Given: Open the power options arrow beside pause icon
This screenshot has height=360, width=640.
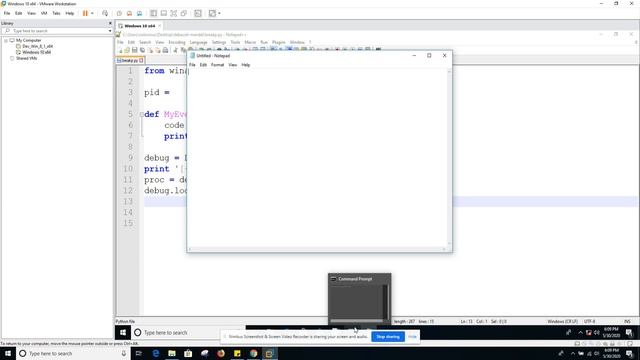Looking at the screenshot, I should coord(92,13).
